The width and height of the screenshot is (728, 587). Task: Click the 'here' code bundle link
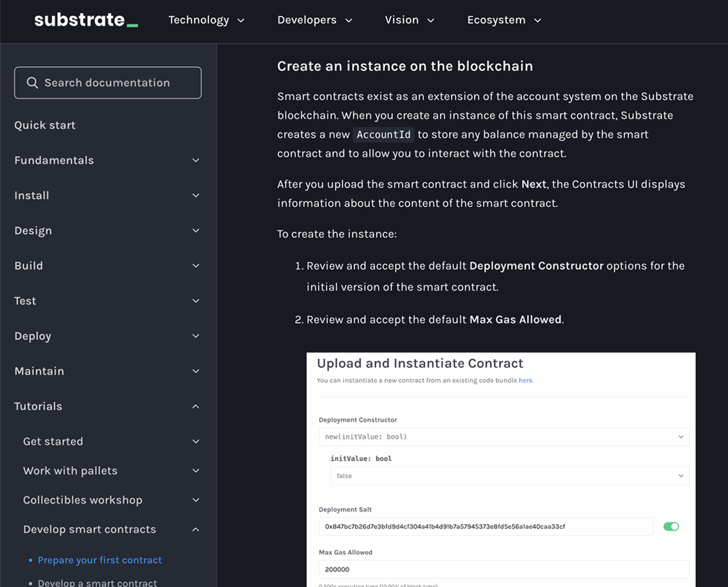525,381
